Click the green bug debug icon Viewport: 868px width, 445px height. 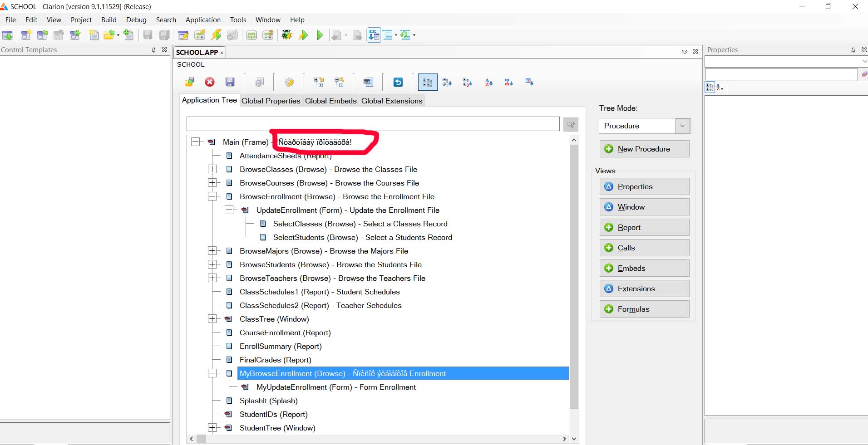[287, 35]
